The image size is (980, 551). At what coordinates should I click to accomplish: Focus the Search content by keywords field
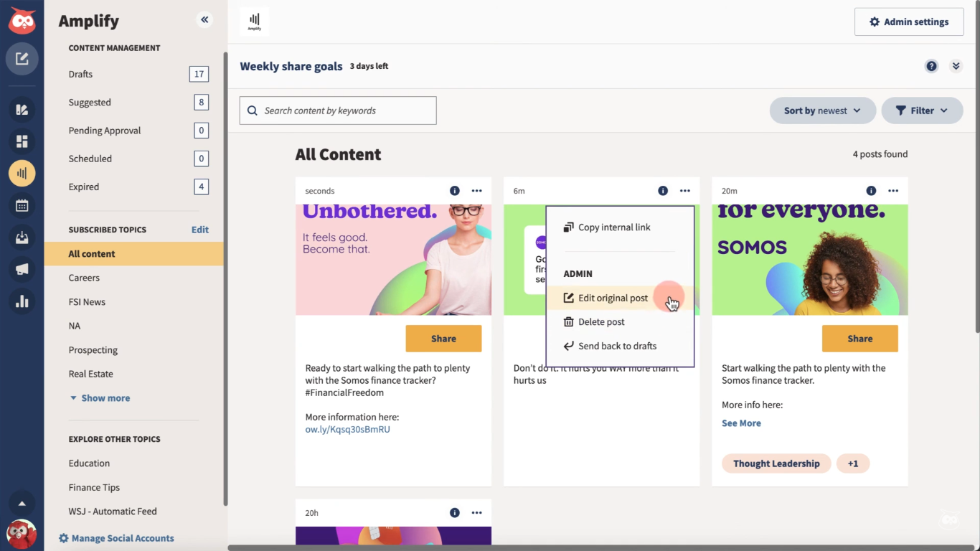coord(338,110)
